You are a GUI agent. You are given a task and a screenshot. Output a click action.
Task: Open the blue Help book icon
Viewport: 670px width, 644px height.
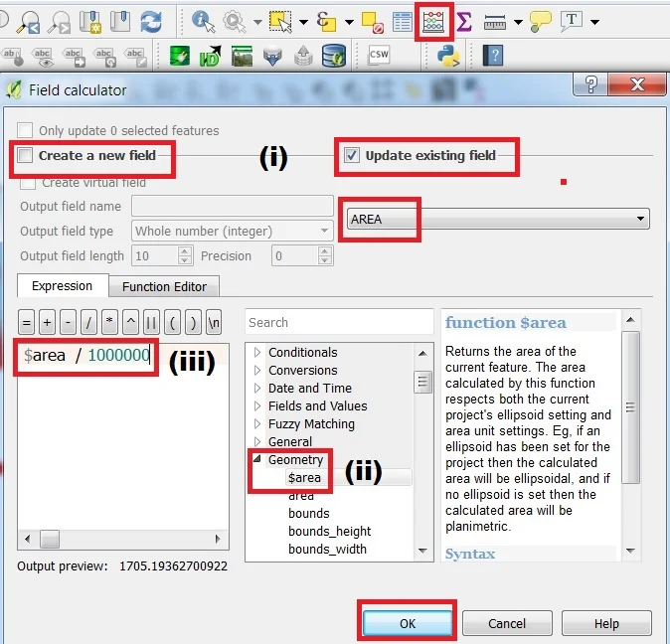point(493,56)
